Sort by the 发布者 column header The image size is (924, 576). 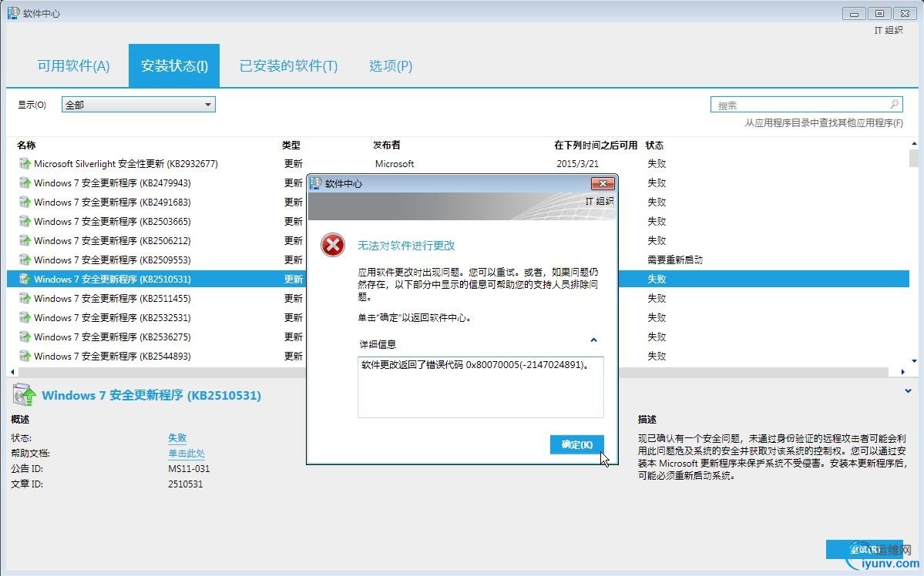point(387,145)
